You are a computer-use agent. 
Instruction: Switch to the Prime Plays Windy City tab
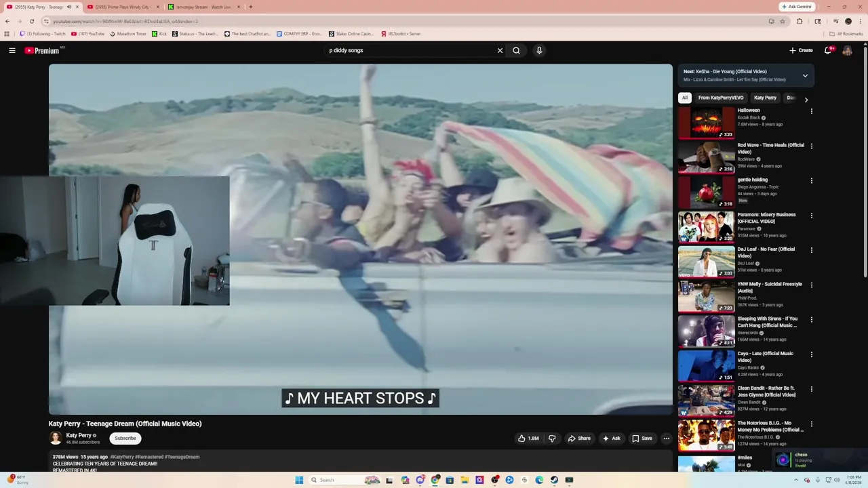pos(122,7)
